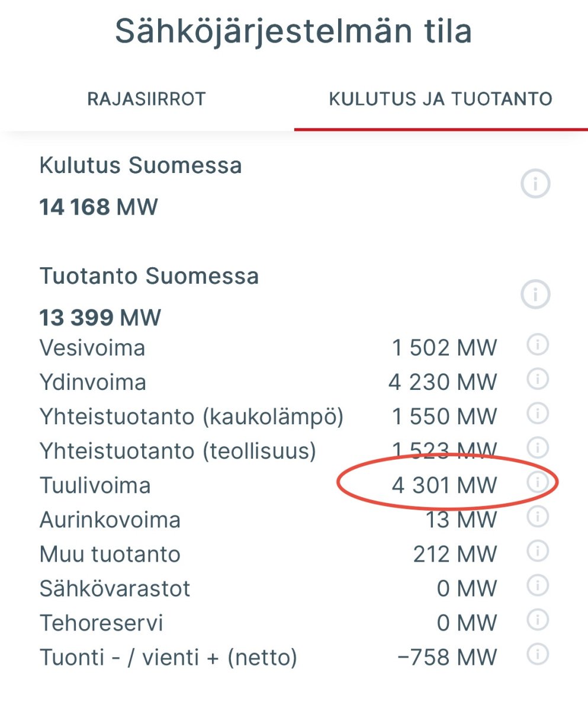This screenshot has width=588, height=711.
Task: Switch to the Rajasiirrot tab
Action: pos(146,99)
